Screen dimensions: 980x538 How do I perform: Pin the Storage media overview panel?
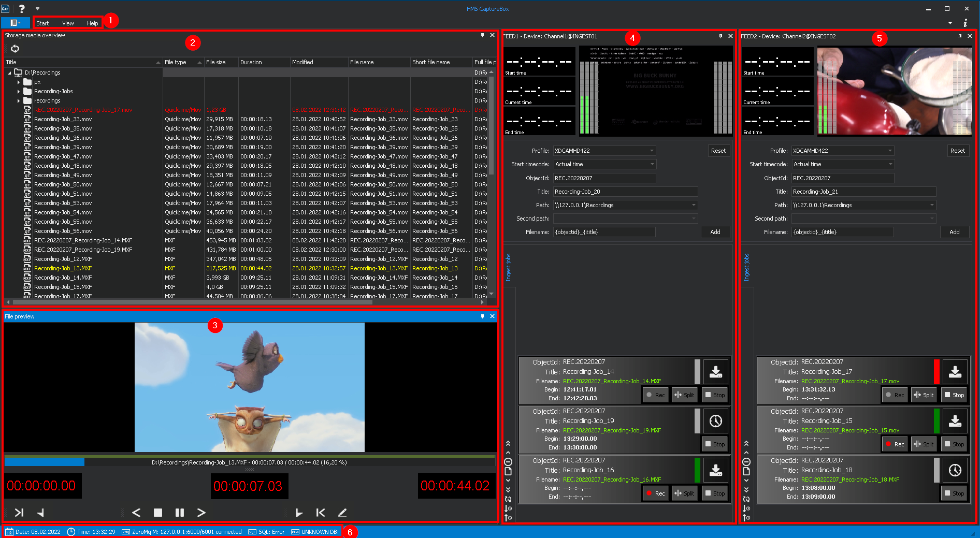point(482,35)
